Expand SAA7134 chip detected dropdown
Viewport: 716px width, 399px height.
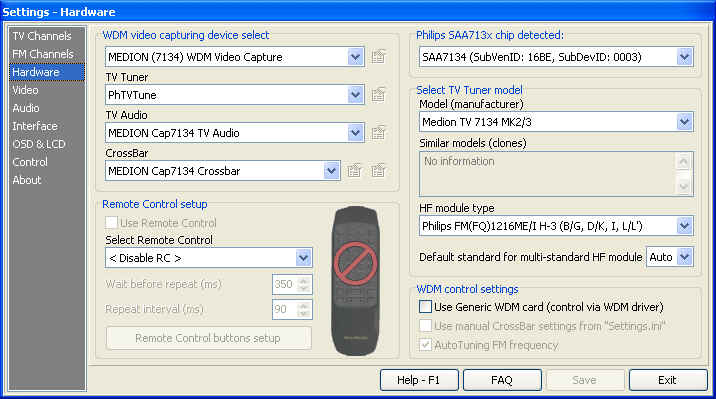[684, 57]
